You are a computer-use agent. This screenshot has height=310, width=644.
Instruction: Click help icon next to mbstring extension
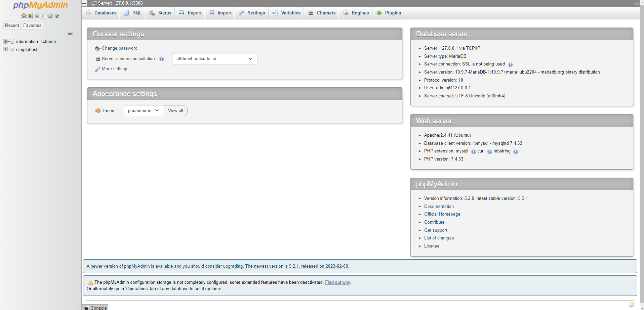[x=516, y=151]
